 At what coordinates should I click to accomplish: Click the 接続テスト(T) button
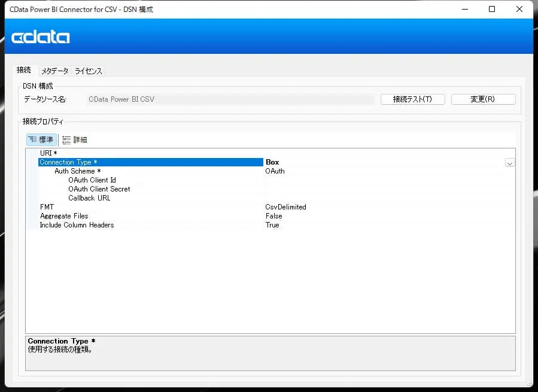412,99
